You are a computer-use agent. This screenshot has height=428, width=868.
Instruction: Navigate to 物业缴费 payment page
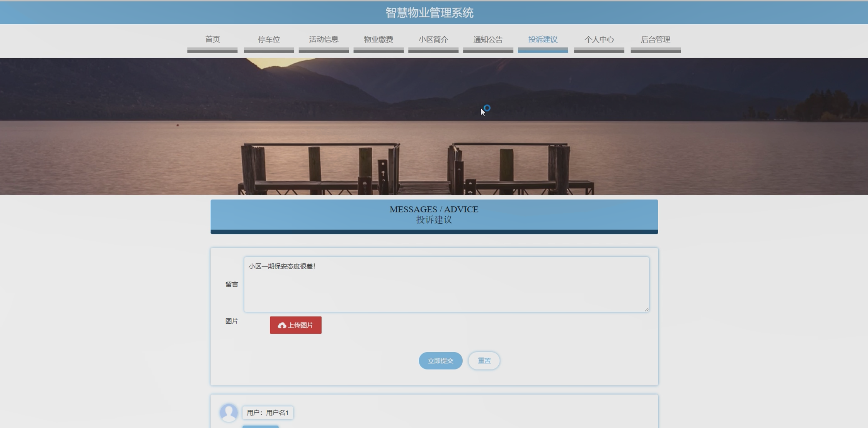(x=378, y=40)
